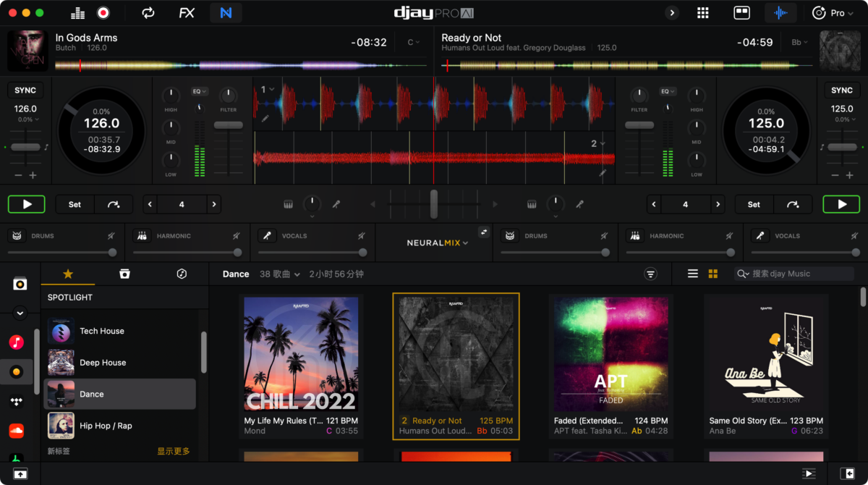
Task: Click Set cue button on left deck
Action: [75, 205]
